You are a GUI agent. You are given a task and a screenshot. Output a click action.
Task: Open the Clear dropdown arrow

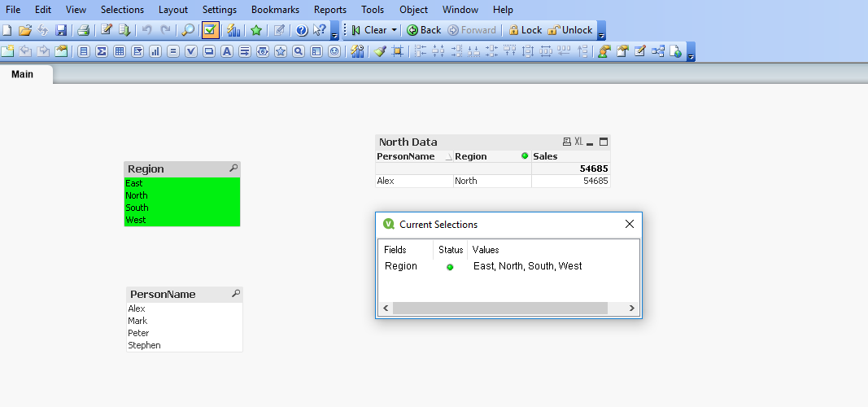pyautogui.click(x=395, y=30)
